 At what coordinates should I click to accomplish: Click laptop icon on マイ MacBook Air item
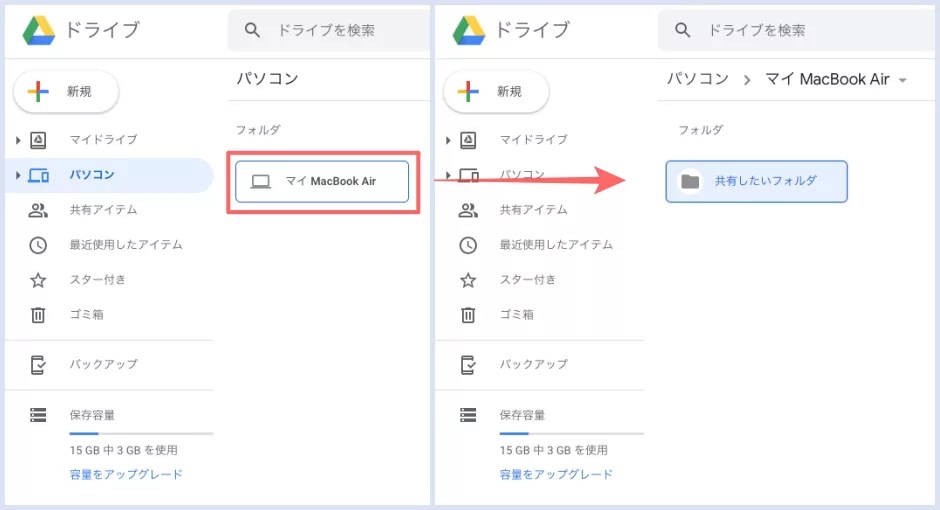[x=260, y=182]
